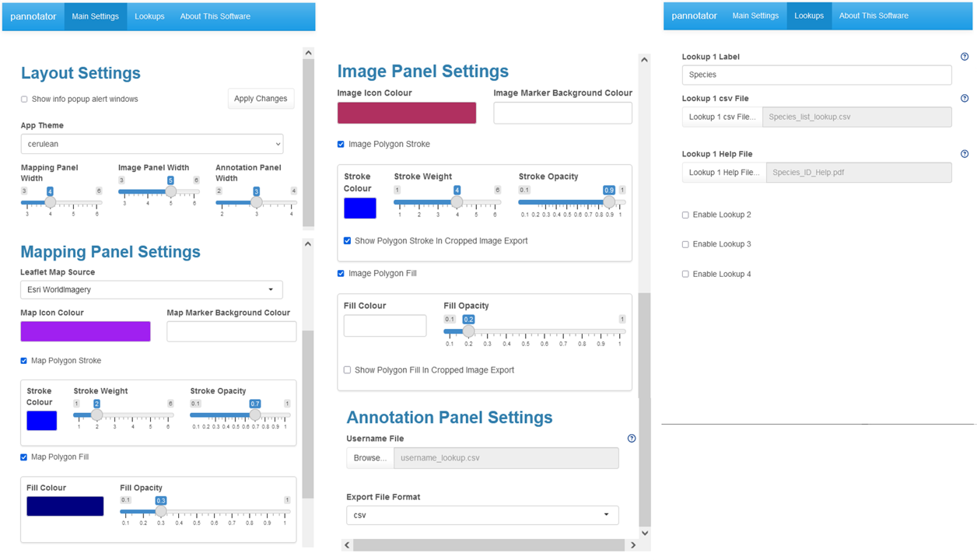Click the pannotator brand logo in left navbar
Image resolution: width=977 pixels, height=560 pixels.
pos(33,16)
